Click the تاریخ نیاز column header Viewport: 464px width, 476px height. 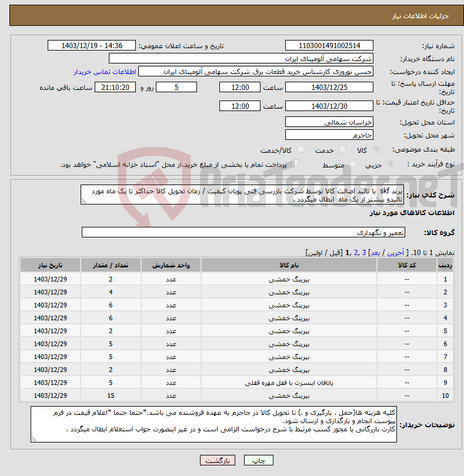pos(50,265)
